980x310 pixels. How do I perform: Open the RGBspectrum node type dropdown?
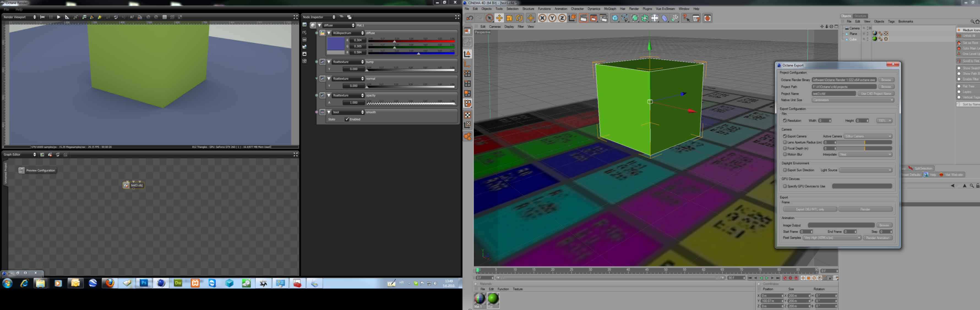(347, 33)
